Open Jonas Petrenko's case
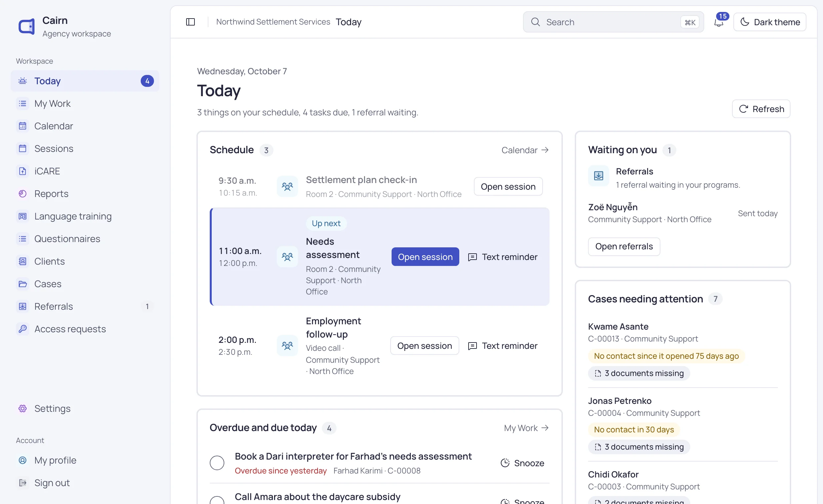Viewport: 823px width, 504px height. point(620,401)
